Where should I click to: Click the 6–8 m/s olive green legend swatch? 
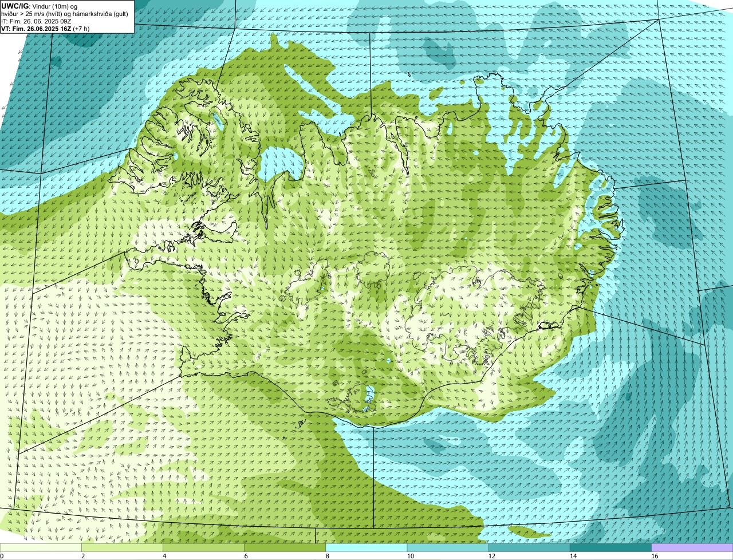[285, 547]
